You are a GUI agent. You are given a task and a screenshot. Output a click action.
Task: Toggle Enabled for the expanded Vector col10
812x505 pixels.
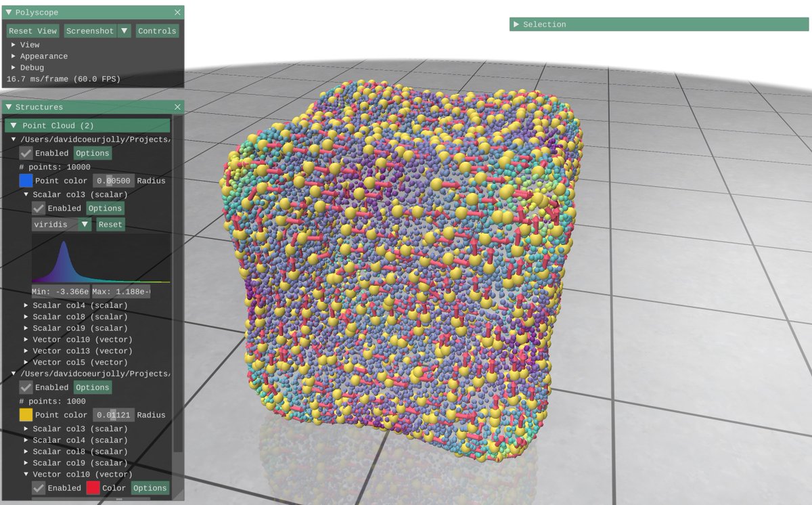[39, 488]
